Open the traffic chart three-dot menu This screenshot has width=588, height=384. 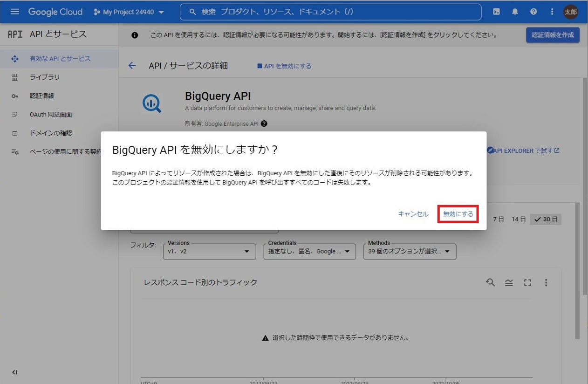pos(546,282)
